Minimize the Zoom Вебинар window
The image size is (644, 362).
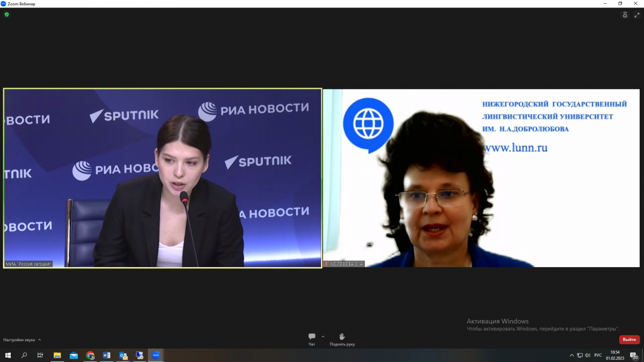(605, 4)
